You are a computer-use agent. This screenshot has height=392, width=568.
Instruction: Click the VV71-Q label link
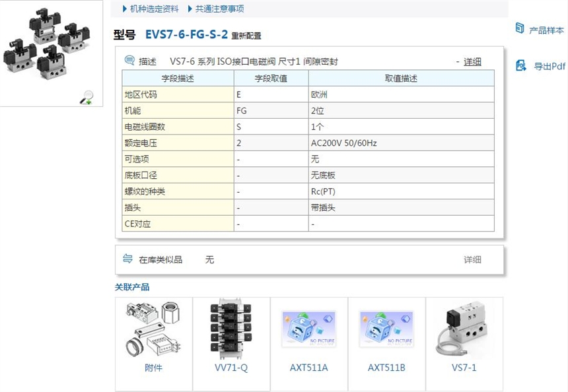[231, 368]
